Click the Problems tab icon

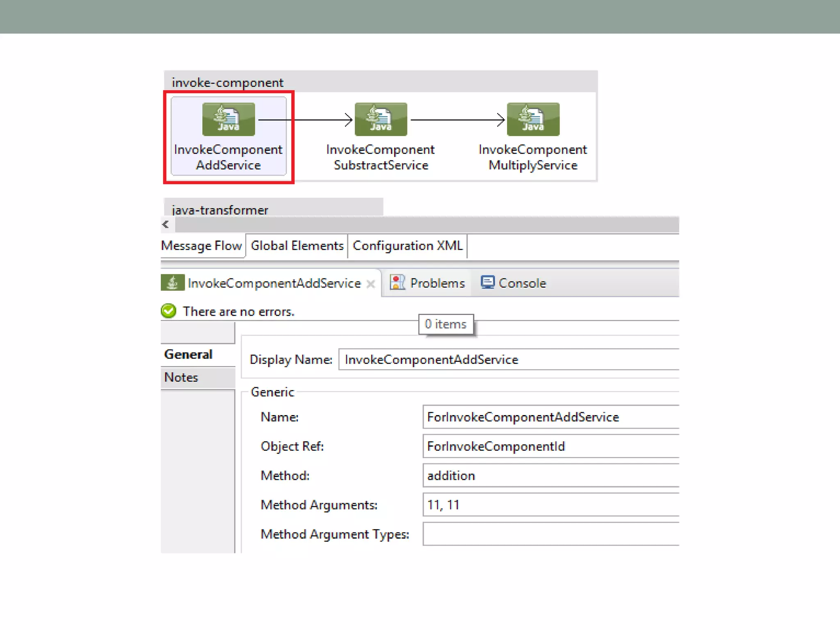click(x=397, y=283)
